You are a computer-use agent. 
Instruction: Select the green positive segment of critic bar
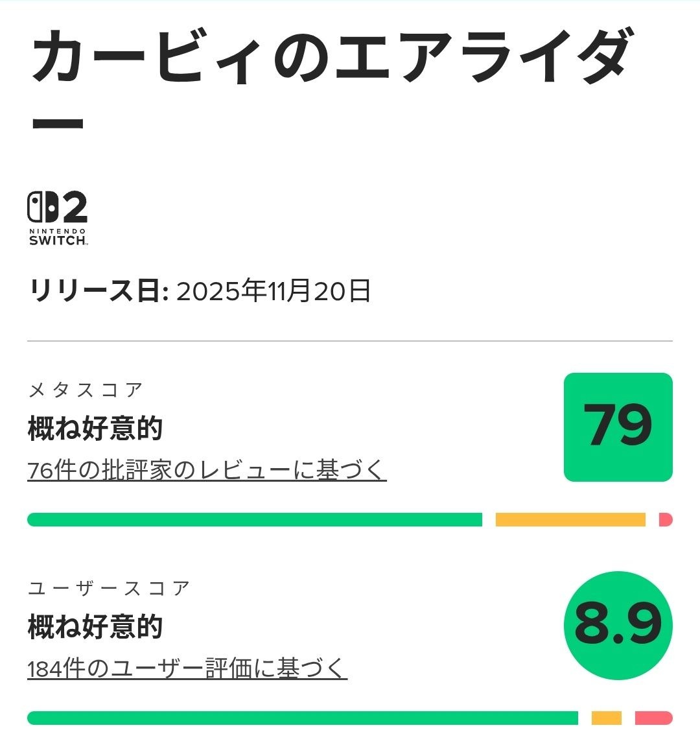tap(255, 519)
